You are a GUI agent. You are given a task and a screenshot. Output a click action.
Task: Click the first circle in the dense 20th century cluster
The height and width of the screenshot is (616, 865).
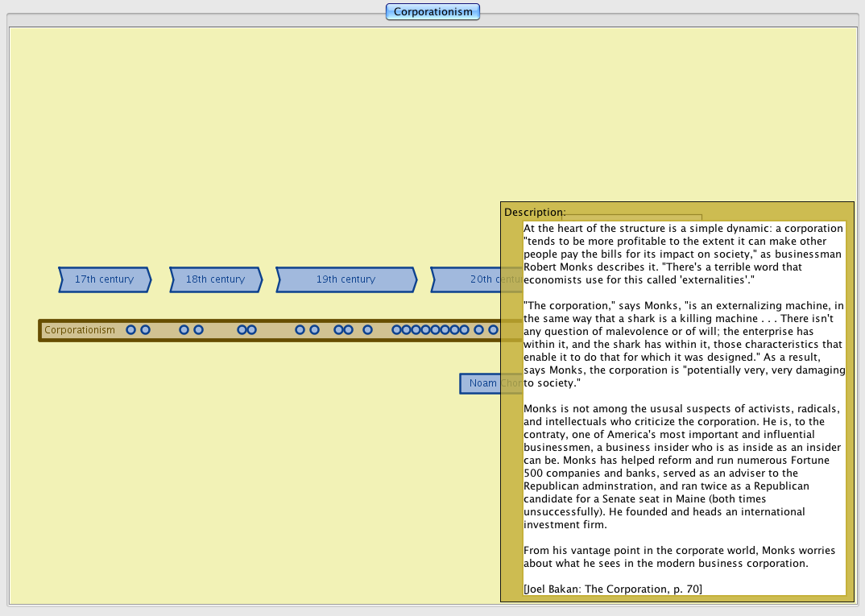point(397,330)
